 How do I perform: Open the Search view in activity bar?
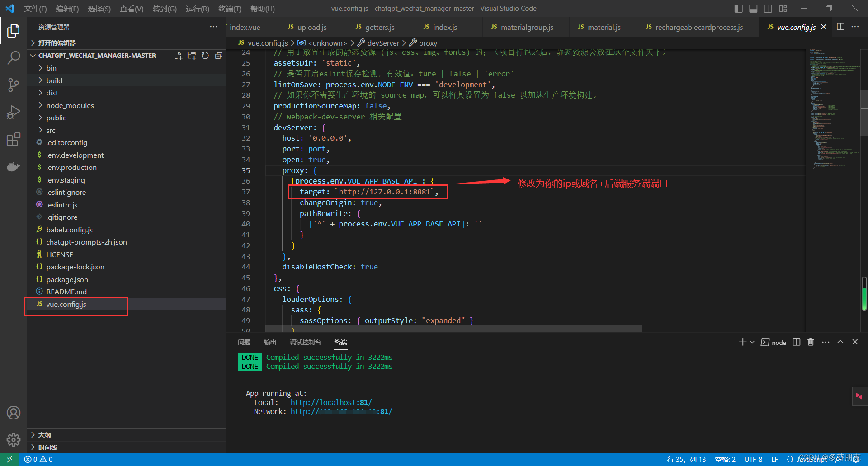pyautogui.click(x=14, y=57)
